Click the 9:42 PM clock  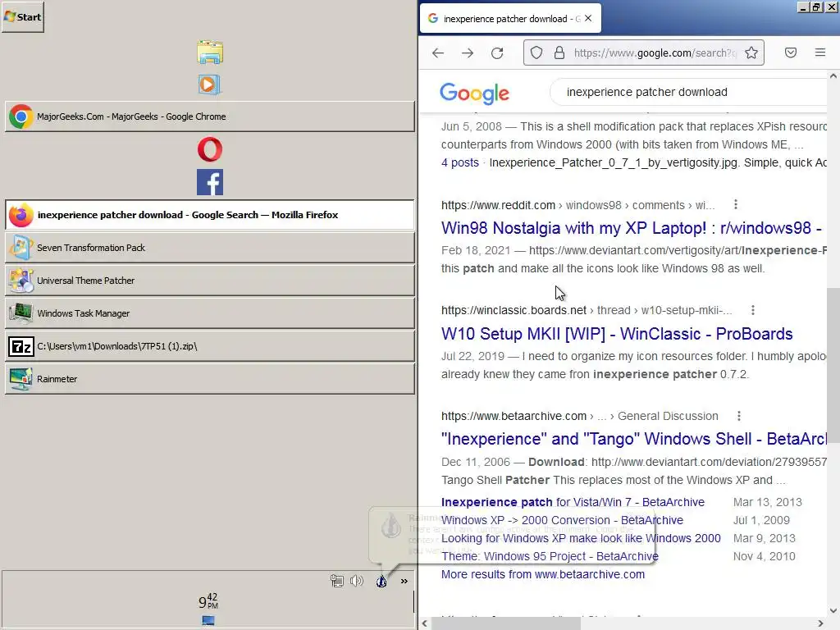coord(208,601)
